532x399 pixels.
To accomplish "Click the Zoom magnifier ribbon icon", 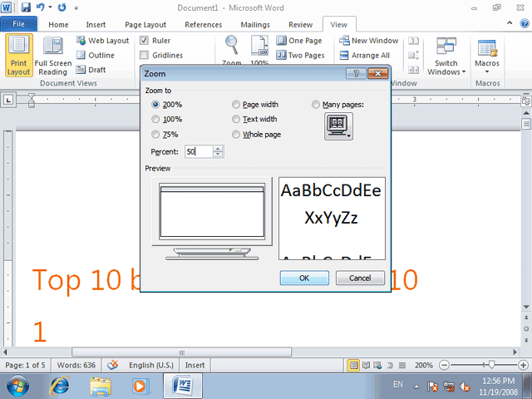I will tap(232, 45).
